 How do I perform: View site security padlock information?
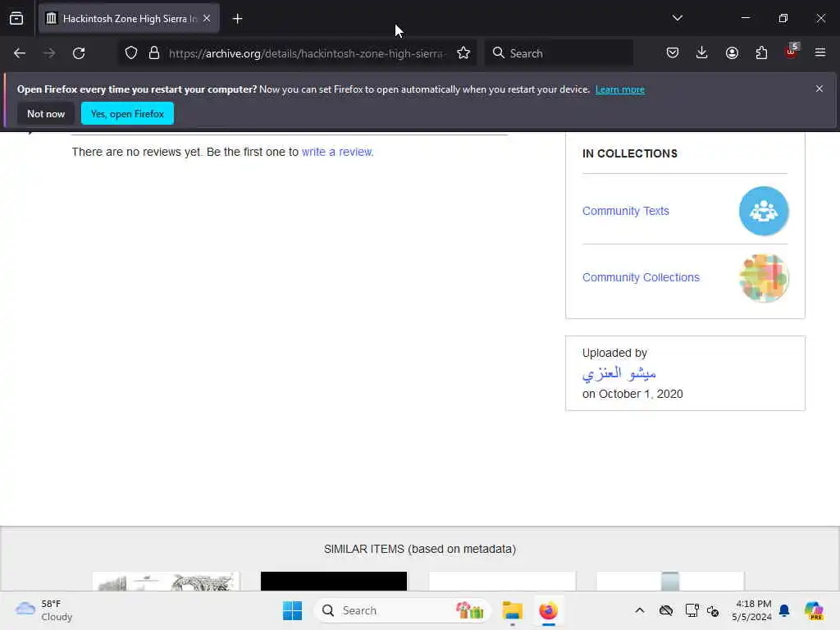point(154,53)
